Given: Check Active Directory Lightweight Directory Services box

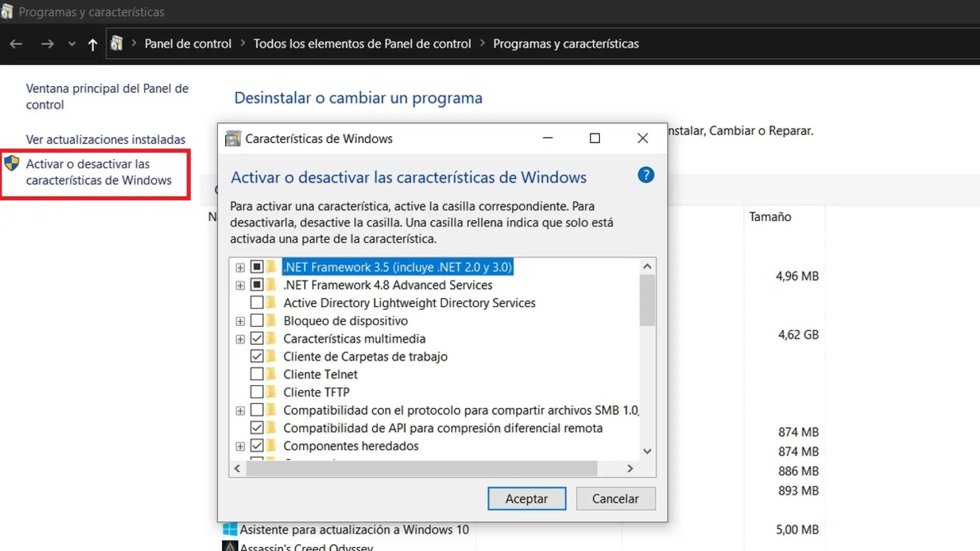Looking at the screenshot, I should (257, 303).
